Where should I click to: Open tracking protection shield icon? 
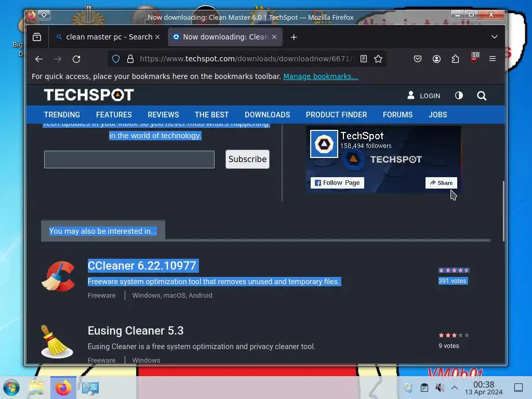116,59
